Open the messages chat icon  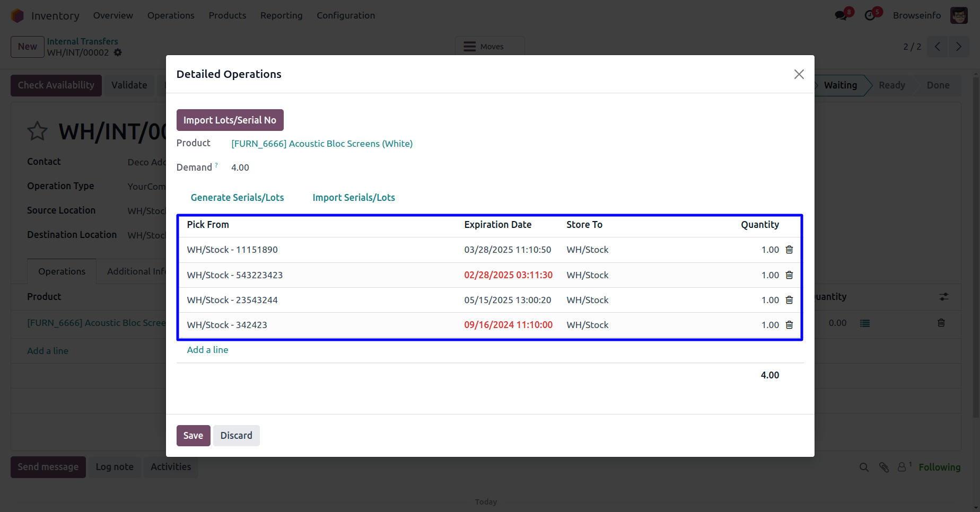pos(841,15)
